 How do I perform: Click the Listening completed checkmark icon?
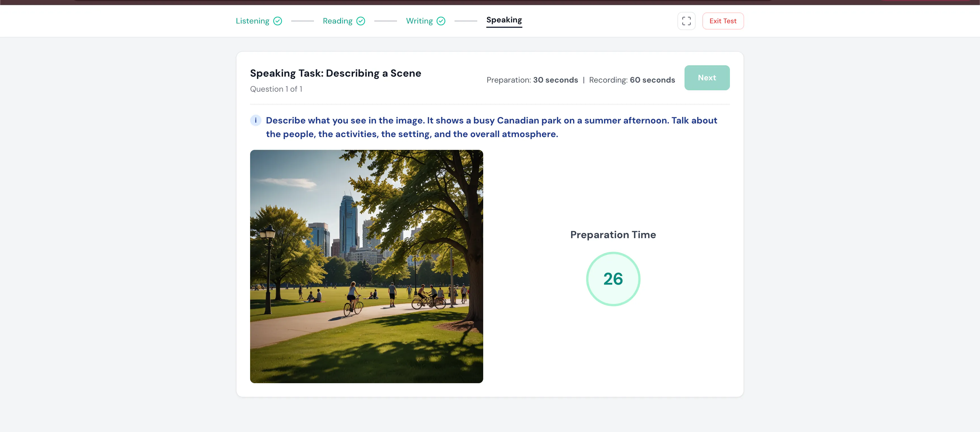pyautogui.click(x=278, y=21)
